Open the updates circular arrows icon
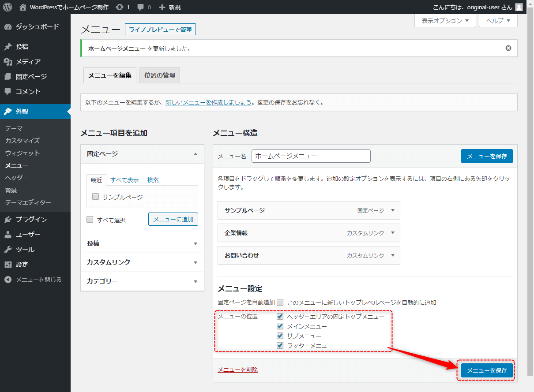534x392 pixels. 120,7
